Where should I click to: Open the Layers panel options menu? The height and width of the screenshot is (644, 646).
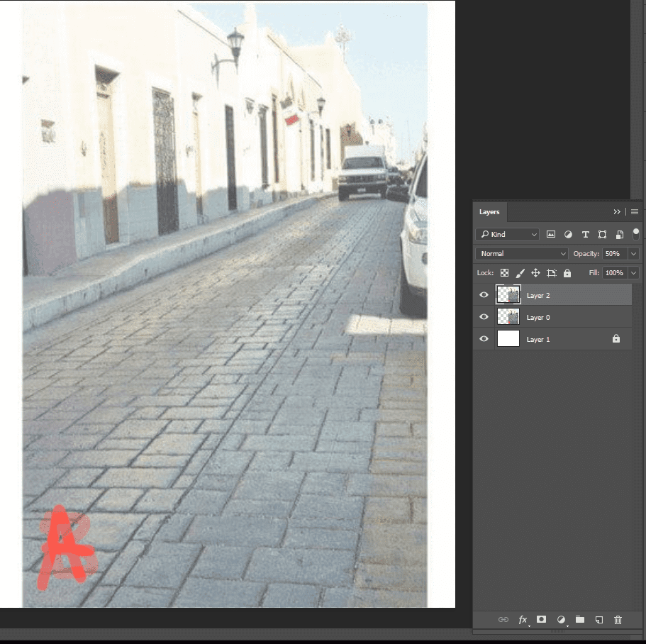pos(635,211)
